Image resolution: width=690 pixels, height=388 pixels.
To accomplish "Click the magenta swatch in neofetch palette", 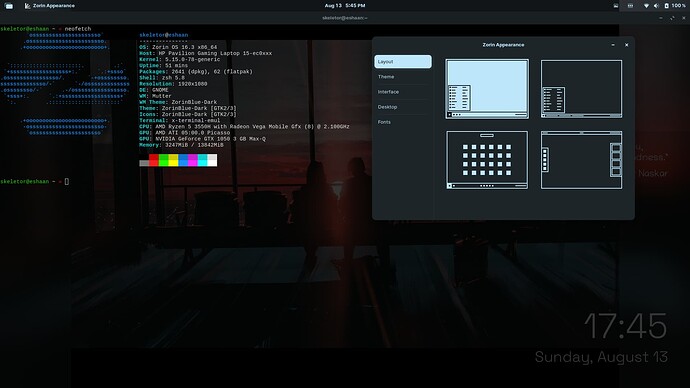I will coord(193,160).
